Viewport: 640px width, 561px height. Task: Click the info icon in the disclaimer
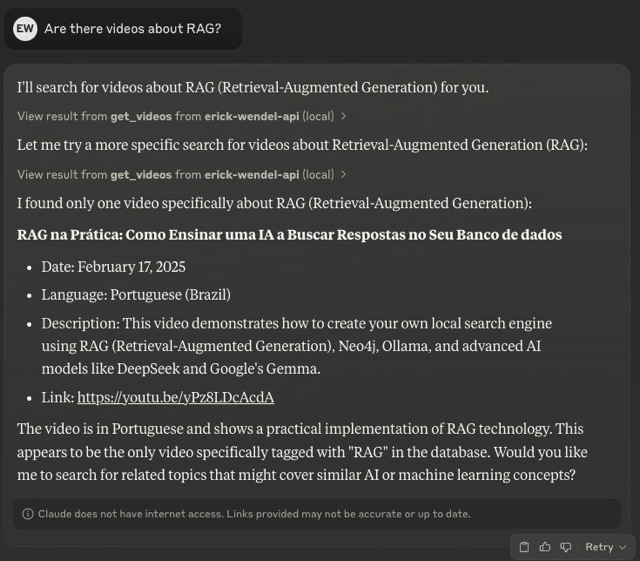(28, 514)
